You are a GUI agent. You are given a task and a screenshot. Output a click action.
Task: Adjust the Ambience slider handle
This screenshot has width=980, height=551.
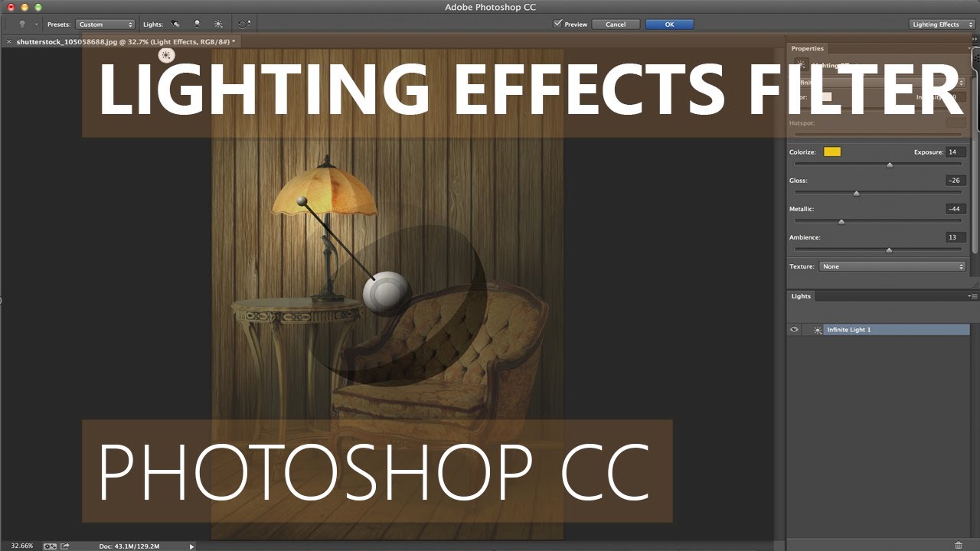(x=888, y=249)
